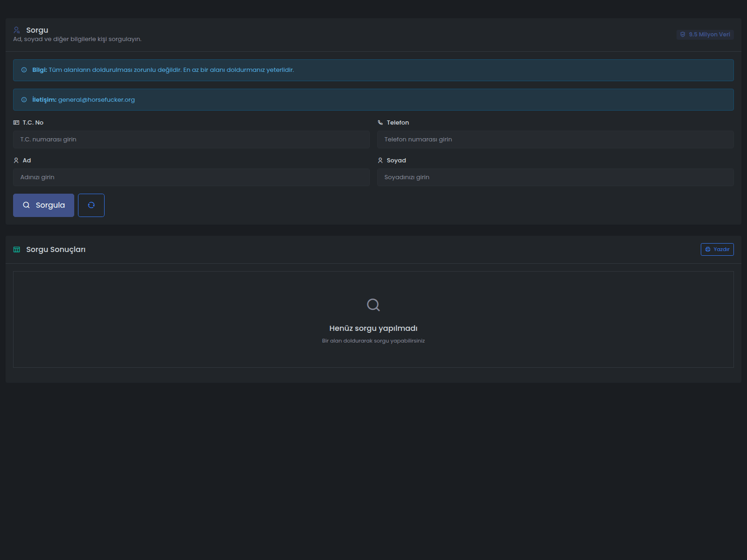747x560 pixels.
Task: Click the person icon beside the Ad label
Action: 16,160
